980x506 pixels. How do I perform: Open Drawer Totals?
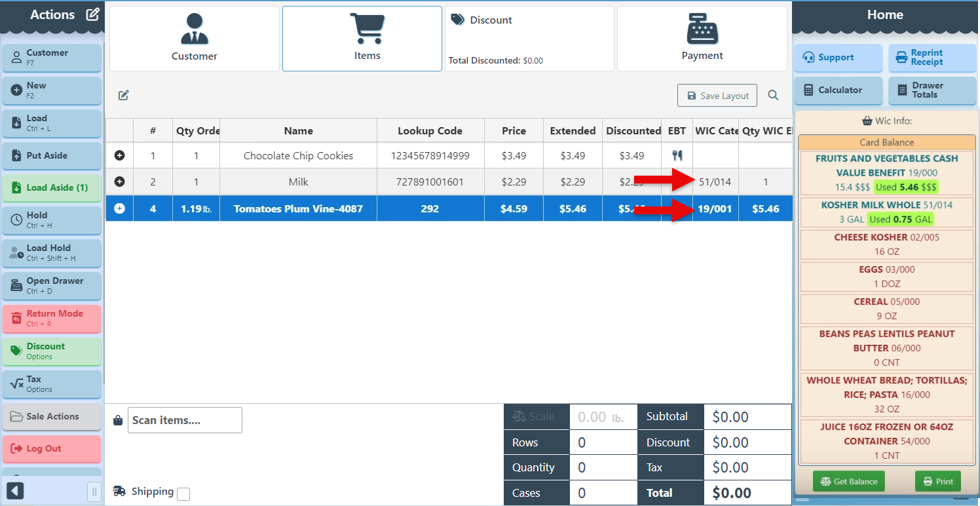point(932,90)
